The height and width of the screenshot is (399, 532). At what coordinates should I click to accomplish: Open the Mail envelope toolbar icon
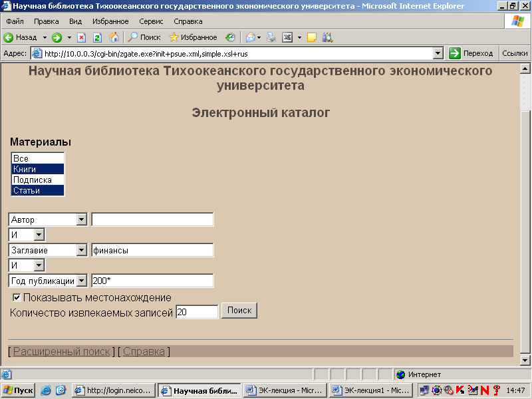tap(251, 37)
